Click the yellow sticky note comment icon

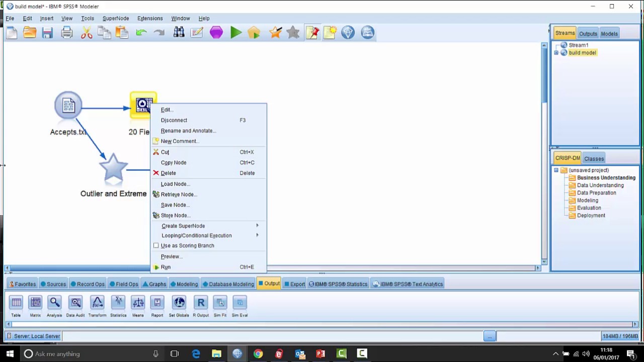[330, 33]
